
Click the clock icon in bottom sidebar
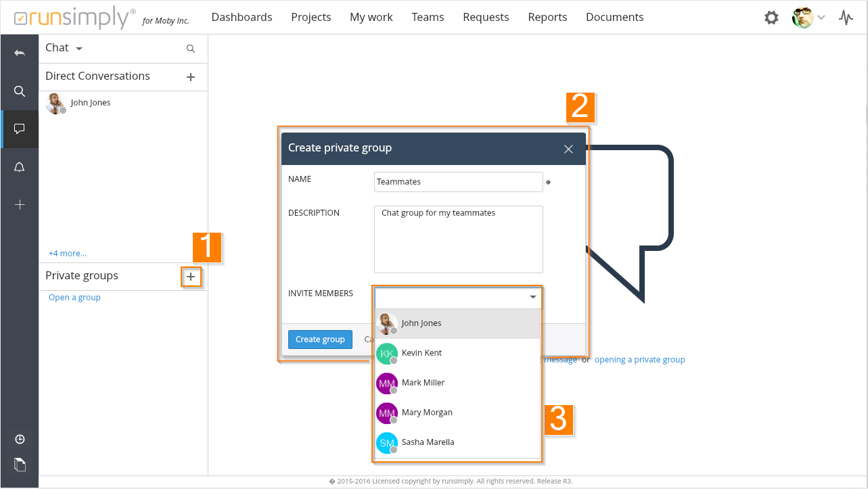(20, 440)
